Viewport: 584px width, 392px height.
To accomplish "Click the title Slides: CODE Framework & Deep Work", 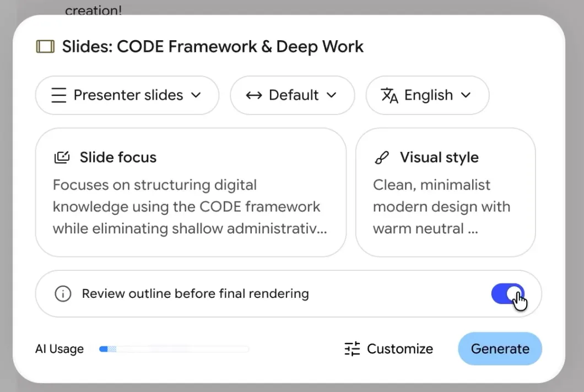I will pyautogui.click(x=213, y=47).
